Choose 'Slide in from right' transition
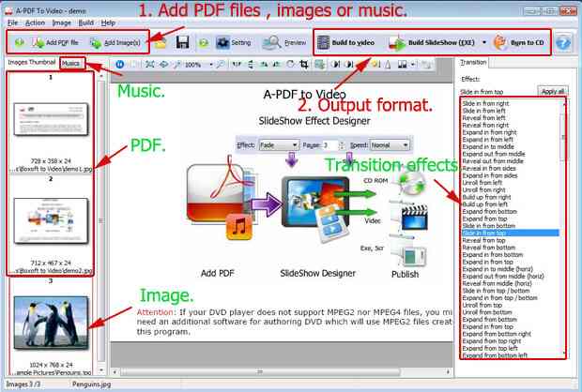582x392 pixels. pos(485,103)
